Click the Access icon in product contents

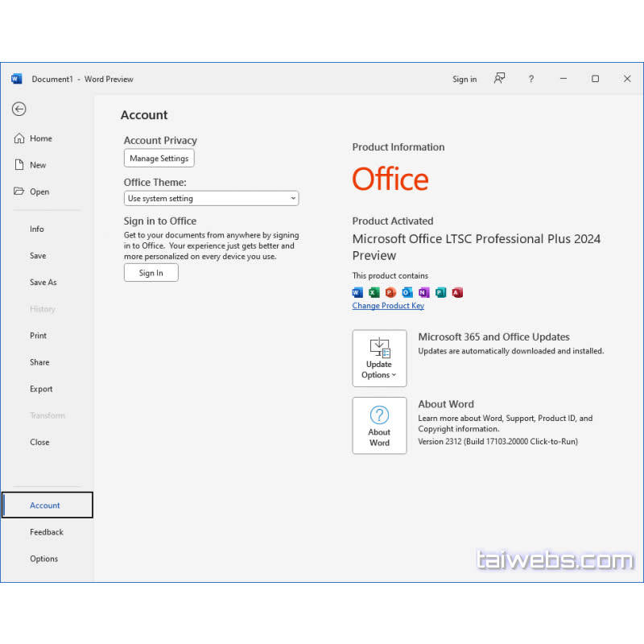(457, 292)
